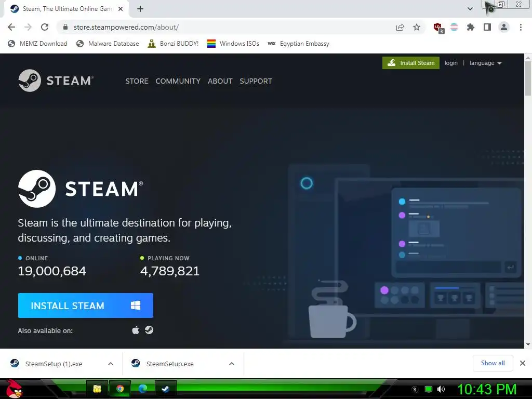532x399 pixels.
Task: Open Chrome's three-dot menu
Action: click(521, 27)
